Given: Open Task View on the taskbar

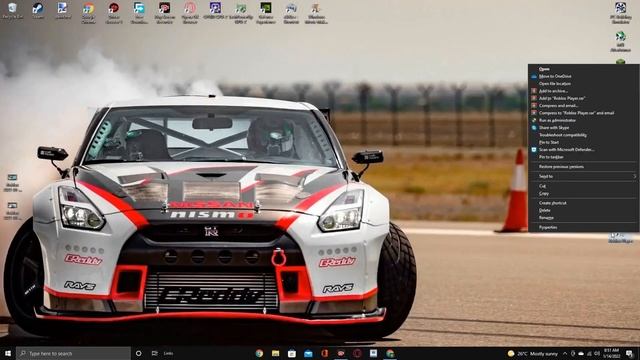Looking at the screenshot, I should click(155, 353).
